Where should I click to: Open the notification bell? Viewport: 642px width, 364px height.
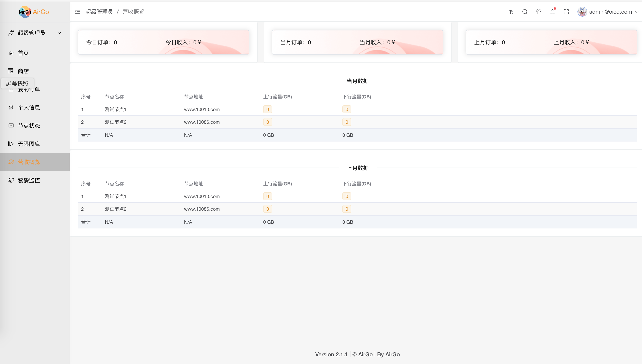click(552, 12)
